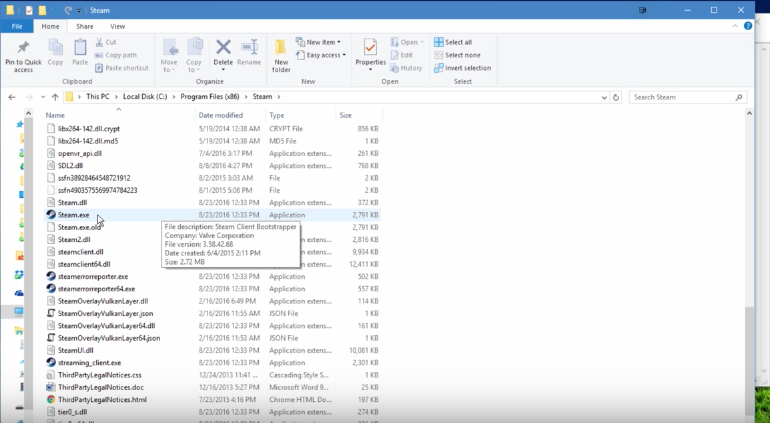Select libx264-142.dll.crypt
Viewport: 770px width, 423px height.
[x=88, y=128]
